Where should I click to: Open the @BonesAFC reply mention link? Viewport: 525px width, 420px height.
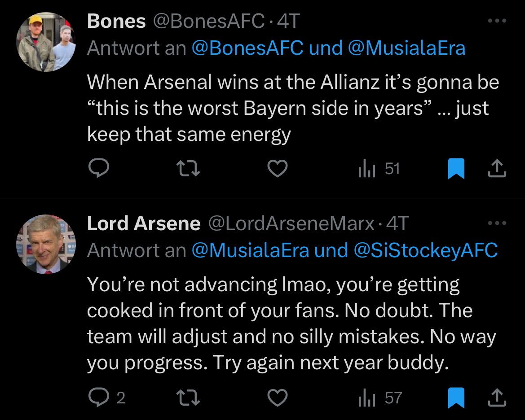pyautogui.click(x=247, y=48)
